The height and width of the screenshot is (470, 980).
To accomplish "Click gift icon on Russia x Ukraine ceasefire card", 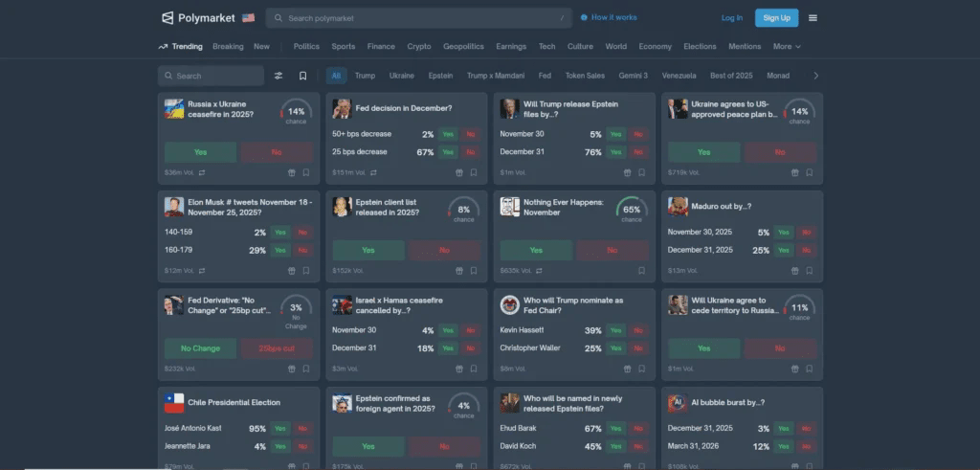I will click(x=292, y=172).
